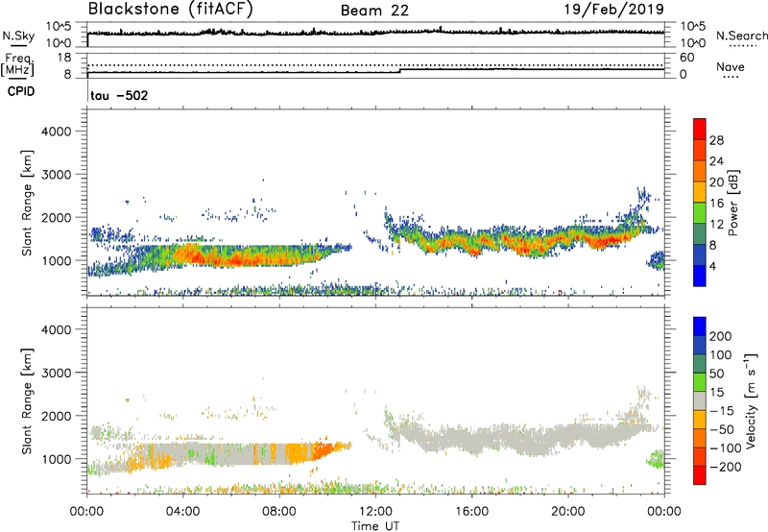Click the "Slant Range [km]" label of velocity panel

tap(27, 400)
